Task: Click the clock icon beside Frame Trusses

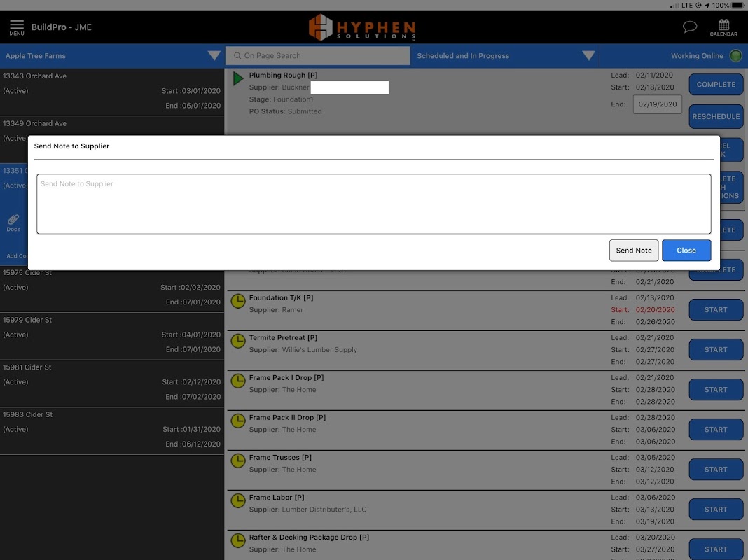Action: [238, 461]
